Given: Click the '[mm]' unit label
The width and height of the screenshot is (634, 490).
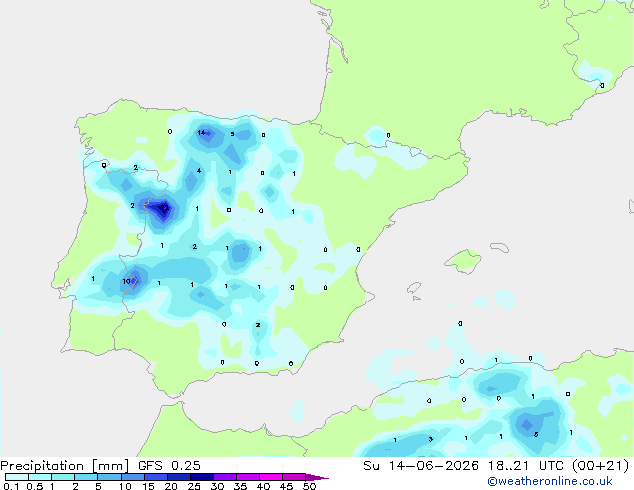Looking at the screenshot, I should 111,466.
